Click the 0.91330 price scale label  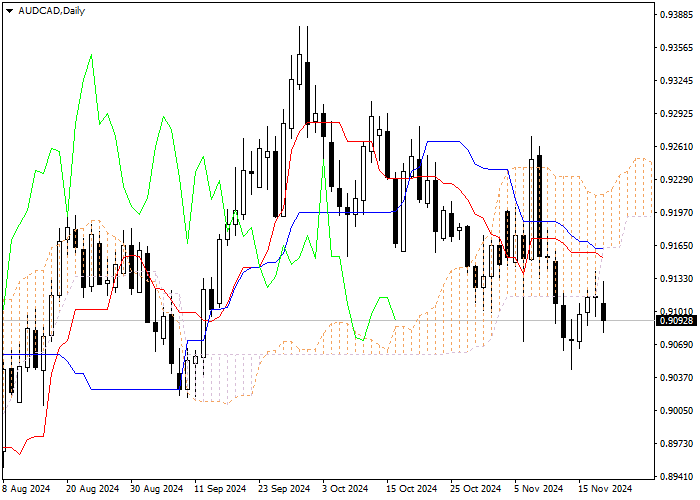click(x=676, y=279)
